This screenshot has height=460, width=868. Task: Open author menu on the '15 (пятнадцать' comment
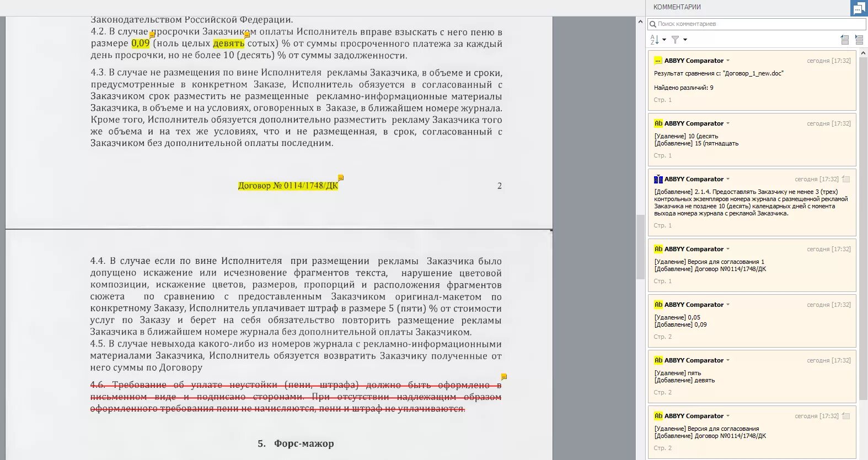(728, 123)
